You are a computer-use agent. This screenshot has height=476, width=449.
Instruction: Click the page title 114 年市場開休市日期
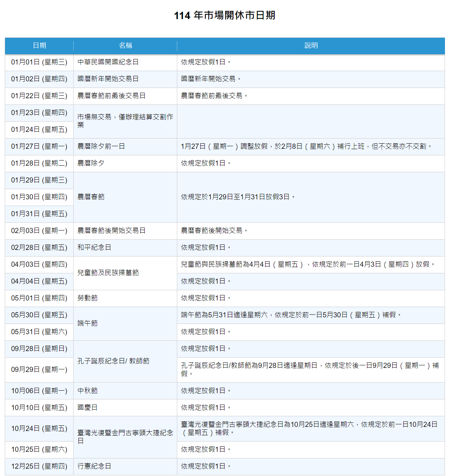224,15
